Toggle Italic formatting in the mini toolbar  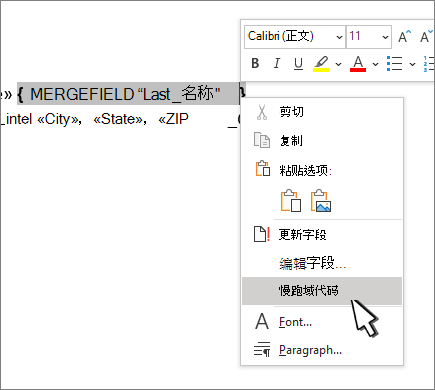[277, 63]
